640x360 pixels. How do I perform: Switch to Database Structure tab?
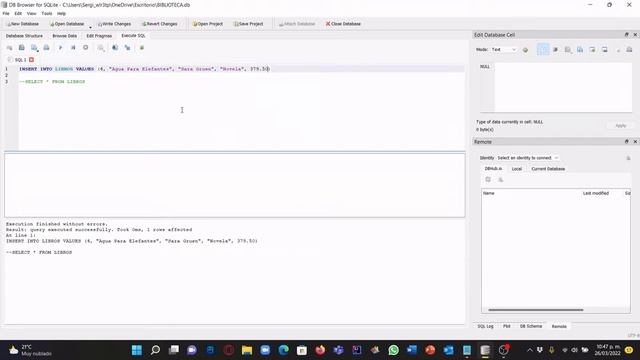pyautogui.click(x=24, y=36)
